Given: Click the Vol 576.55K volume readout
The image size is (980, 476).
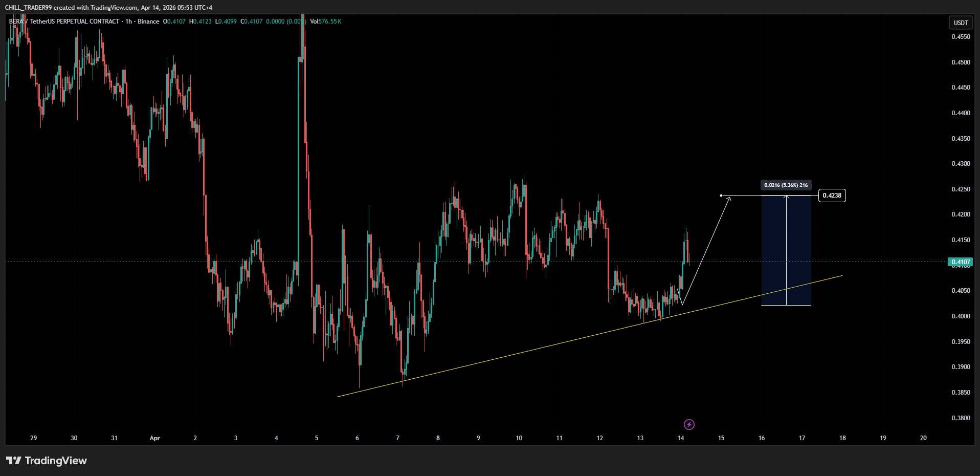Looking at the screenshot, I should pyautogui.click(x=326, y=21).
